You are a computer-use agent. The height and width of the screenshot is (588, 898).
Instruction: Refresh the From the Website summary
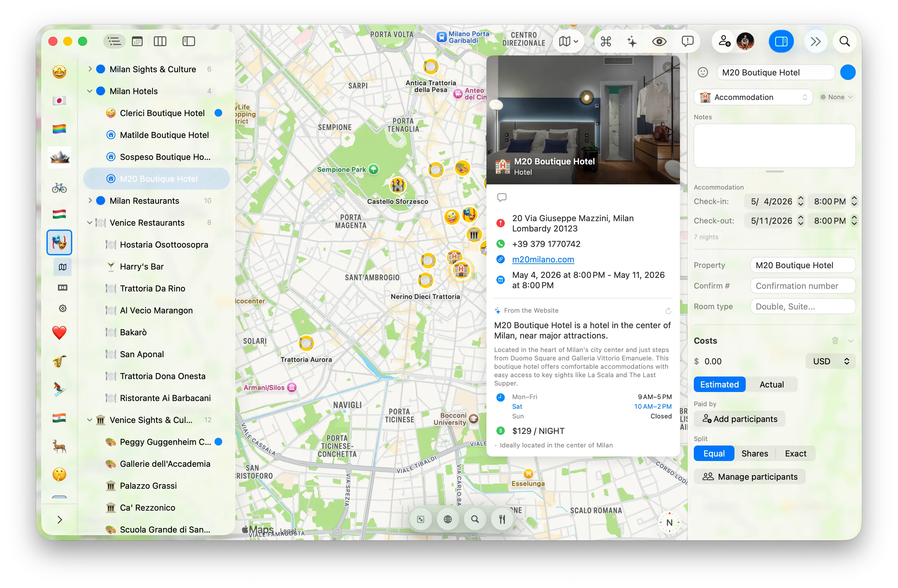tap(668, 311)
